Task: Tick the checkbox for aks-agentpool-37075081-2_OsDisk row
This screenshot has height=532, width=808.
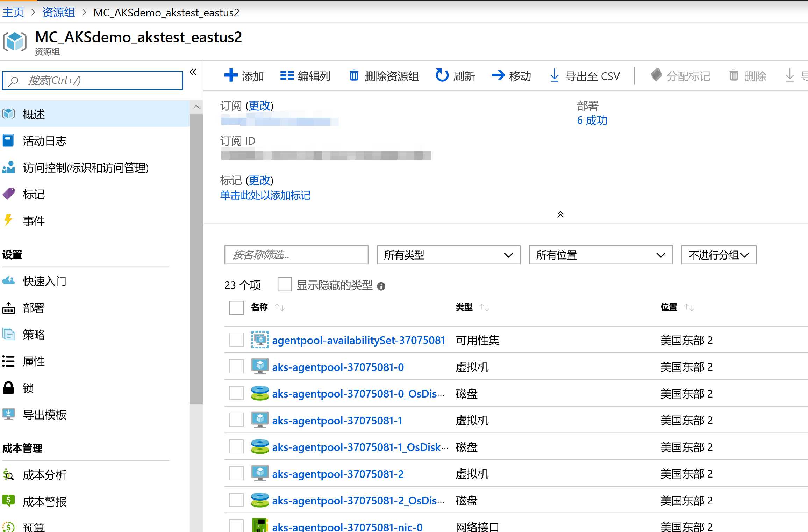Action: click(x=236, y=500)
